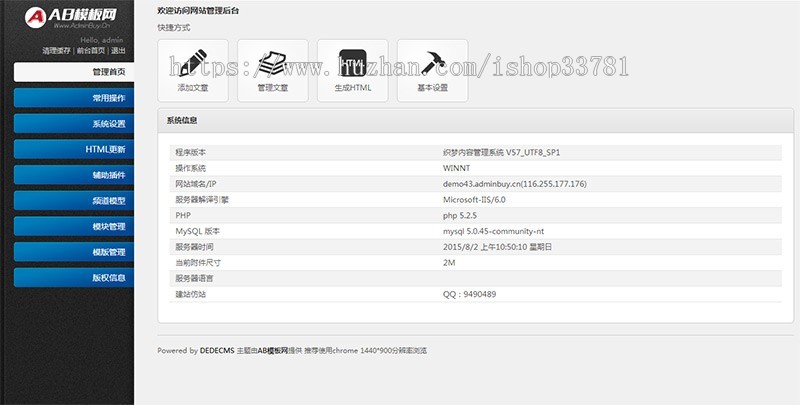Click the server time 2015/8/2 value
Image resolution: width=800 pixels, height=405 pixels.
coord(497,247)
